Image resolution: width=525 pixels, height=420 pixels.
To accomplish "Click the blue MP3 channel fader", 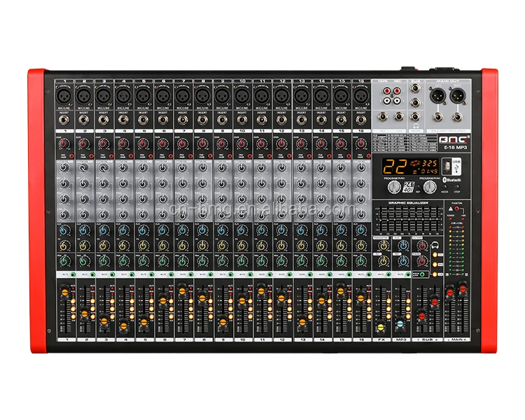I will coord(400,323).
